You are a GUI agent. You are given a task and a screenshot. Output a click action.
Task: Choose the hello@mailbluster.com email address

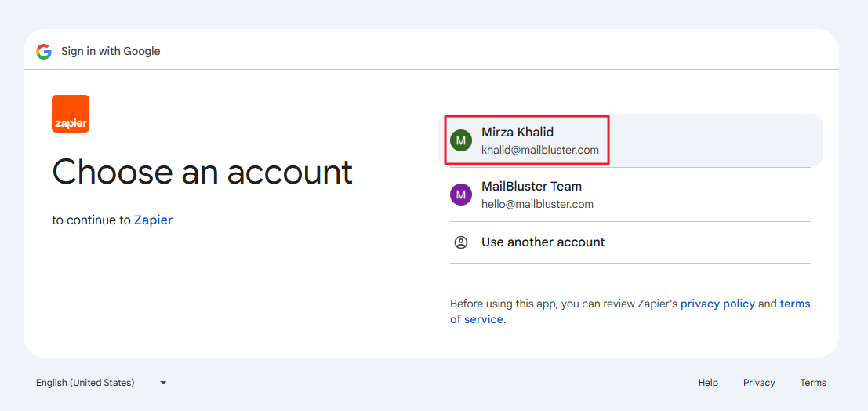537,204
